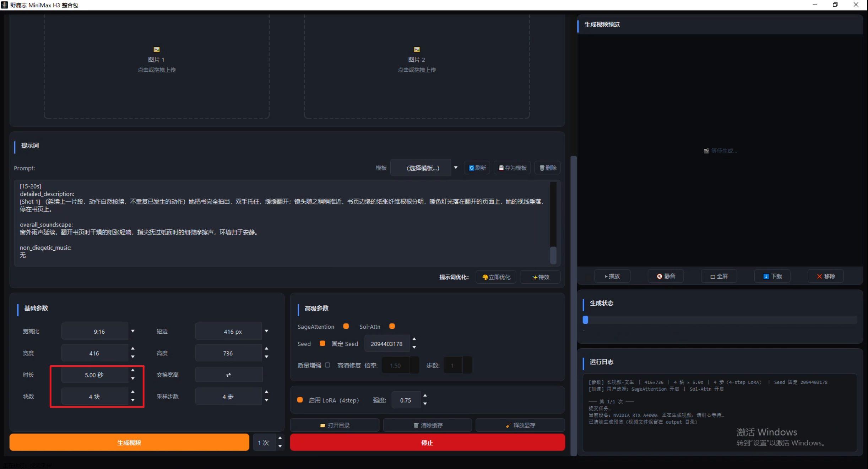868x469 pixels.
Task: Toggle 启用 LoRA (4step) switch
Action: (x=300, y=400)
